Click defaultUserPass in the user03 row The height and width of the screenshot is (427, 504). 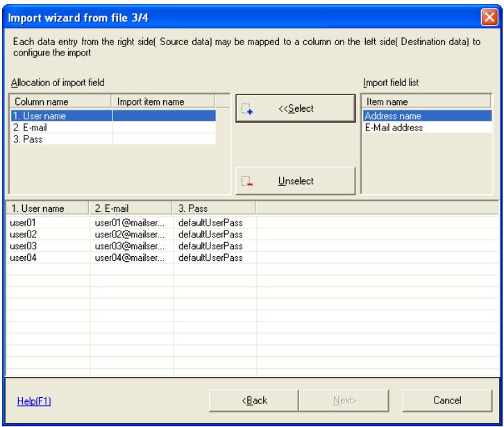(215, 246)
